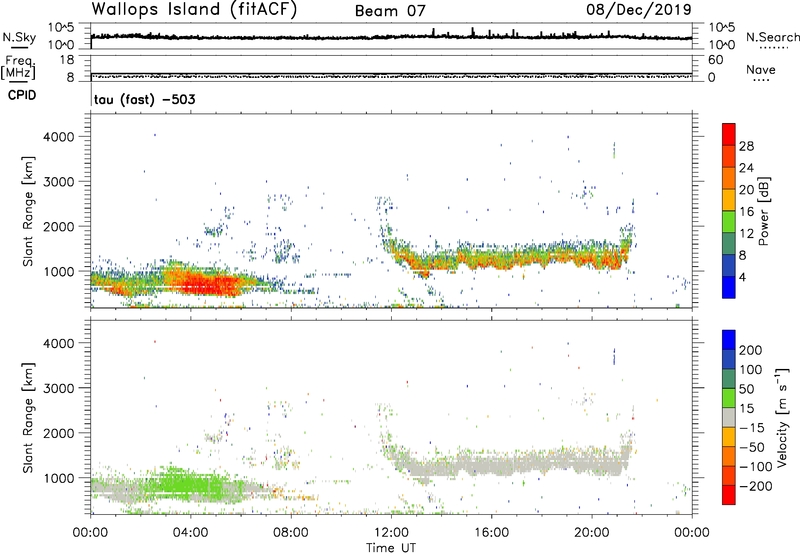Click the 'Nave' legend label

click(761, 70)
